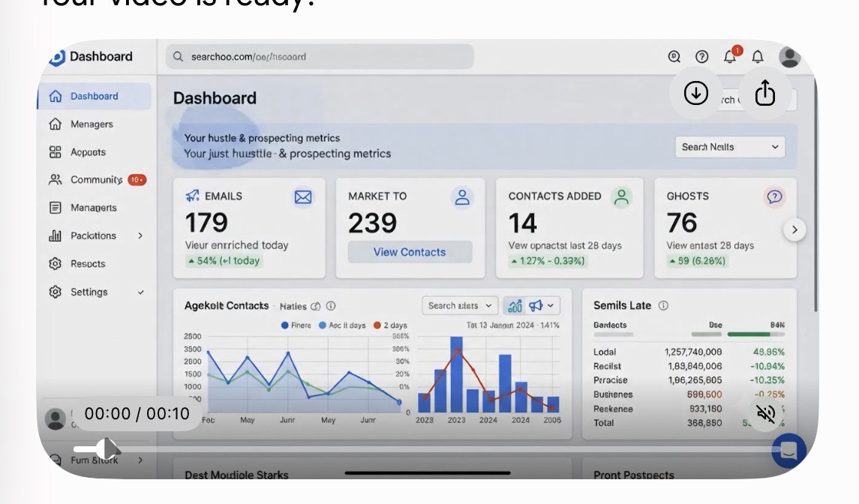Click the info icon beside Semils Late

[x=663, y=306]
